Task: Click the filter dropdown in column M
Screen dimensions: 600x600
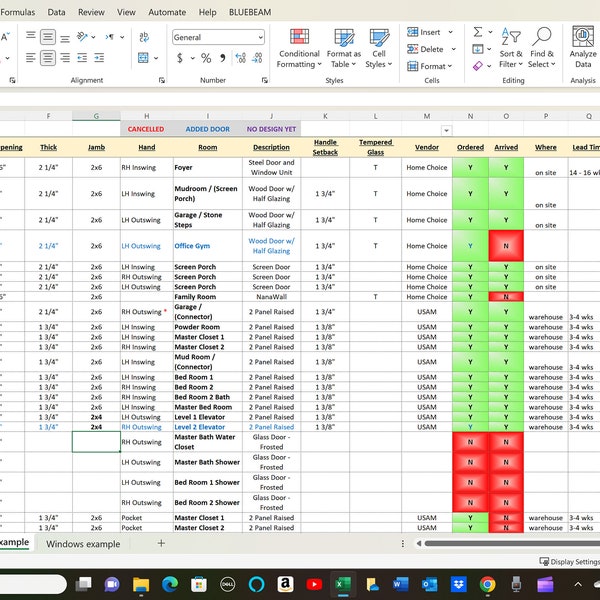Action: (446, 130)
